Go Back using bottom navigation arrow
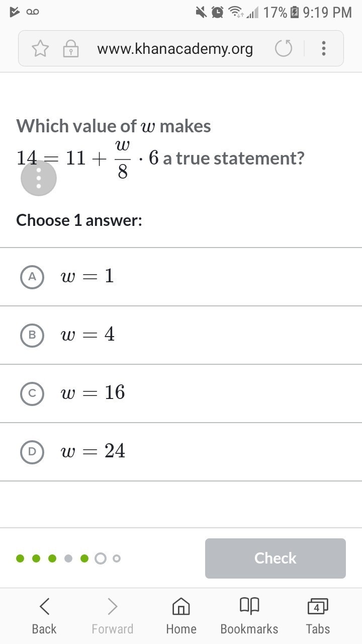The height and width of the screenshot is (644, 362). click(x=44, y=615)
